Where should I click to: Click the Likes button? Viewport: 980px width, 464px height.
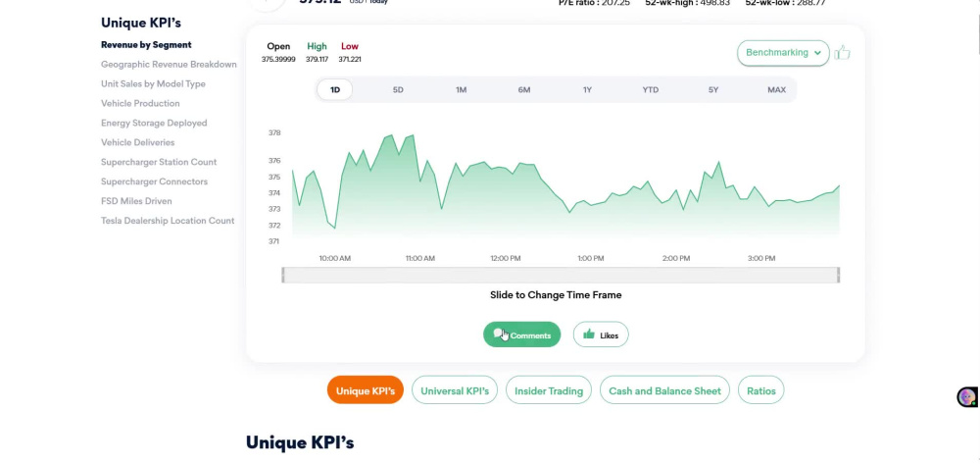coord(601,335)
